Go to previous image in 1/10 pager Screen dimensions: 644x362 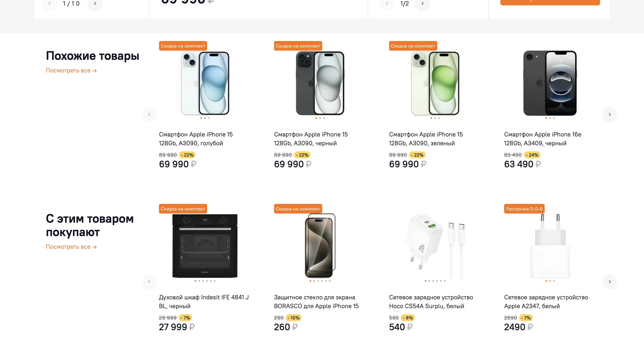(x=49, y=4)
